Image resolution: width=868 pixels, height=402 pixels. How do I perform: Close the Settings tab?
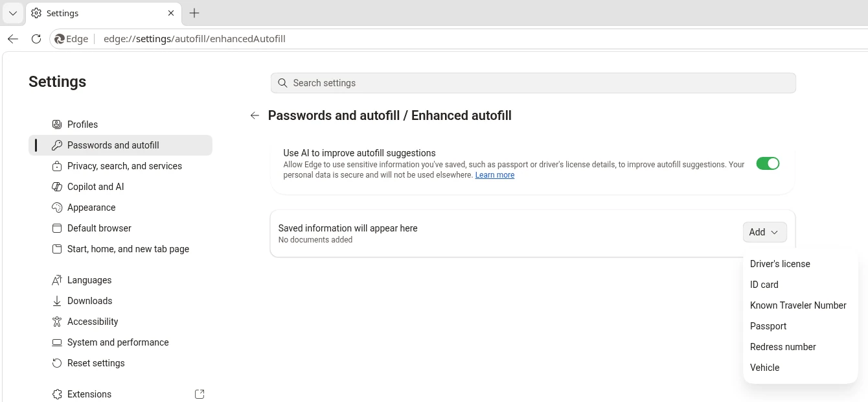click(x=171, y=13)
